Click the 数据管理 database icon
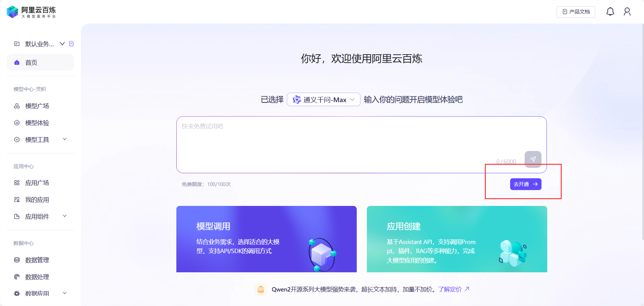 [x=17, y=260]
